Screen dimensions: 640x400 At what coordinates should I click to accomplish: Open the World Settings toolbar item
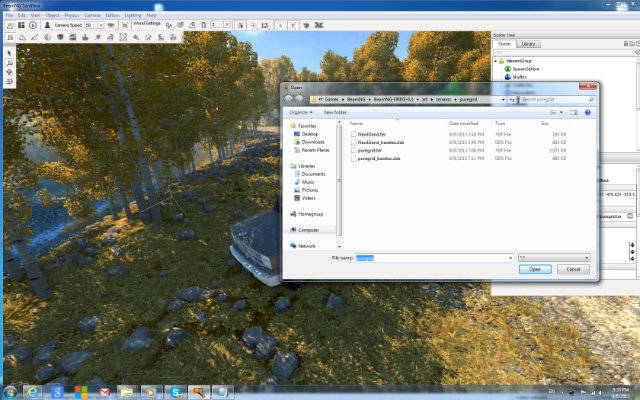pos(147,23)
